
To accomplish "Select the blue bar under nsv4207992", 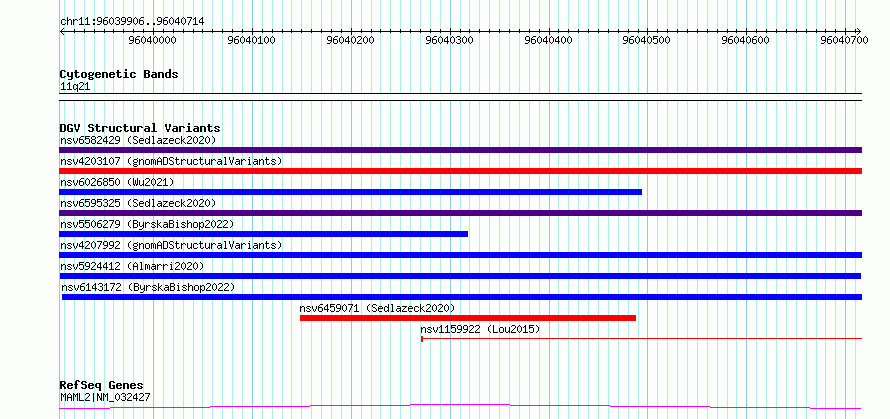I will (x=461, y=255).
